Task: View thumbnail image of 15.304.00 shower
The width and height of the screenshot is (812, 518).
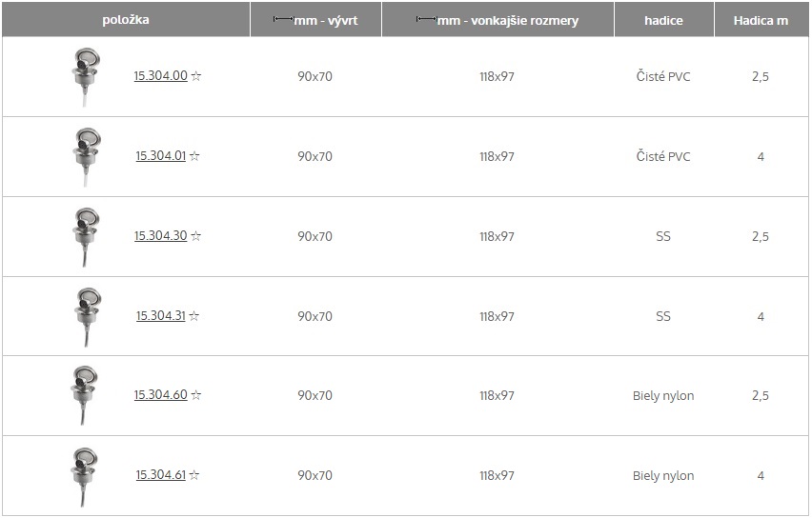Action: pos(86,77)
